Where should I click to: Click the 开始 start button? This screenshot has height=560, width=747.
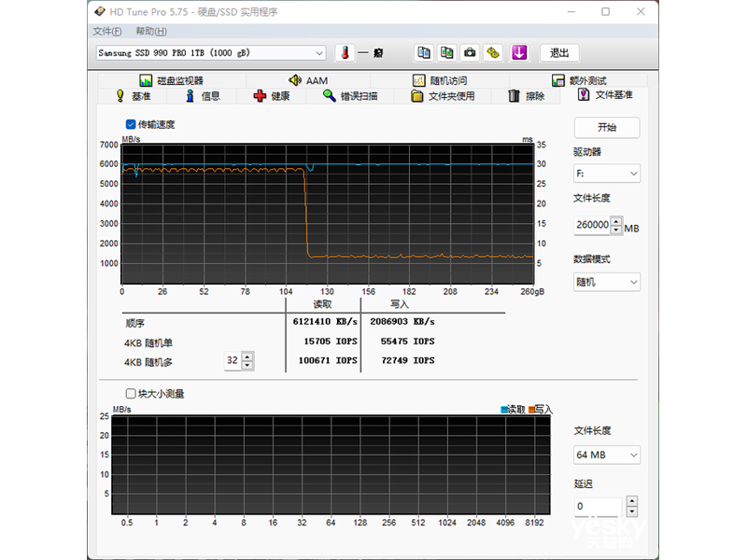point(607,128)
